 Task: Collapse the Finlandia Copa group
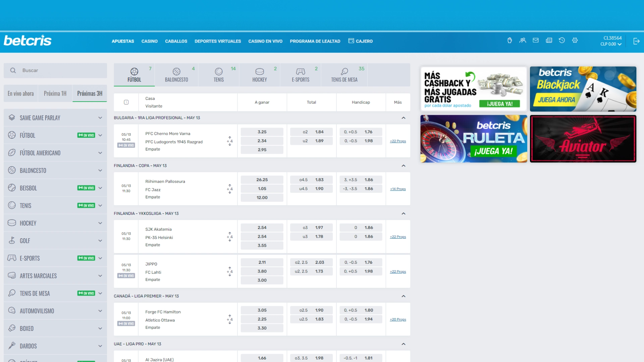coord(404,166)
